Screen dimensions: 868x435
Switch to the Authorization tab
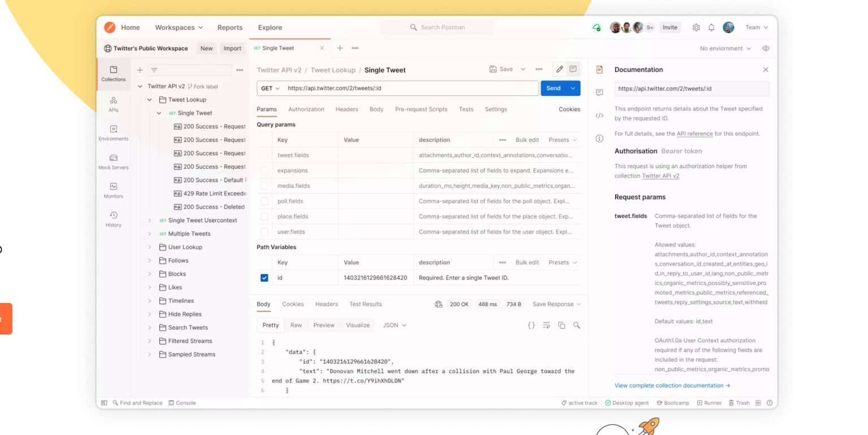point(306,109)
